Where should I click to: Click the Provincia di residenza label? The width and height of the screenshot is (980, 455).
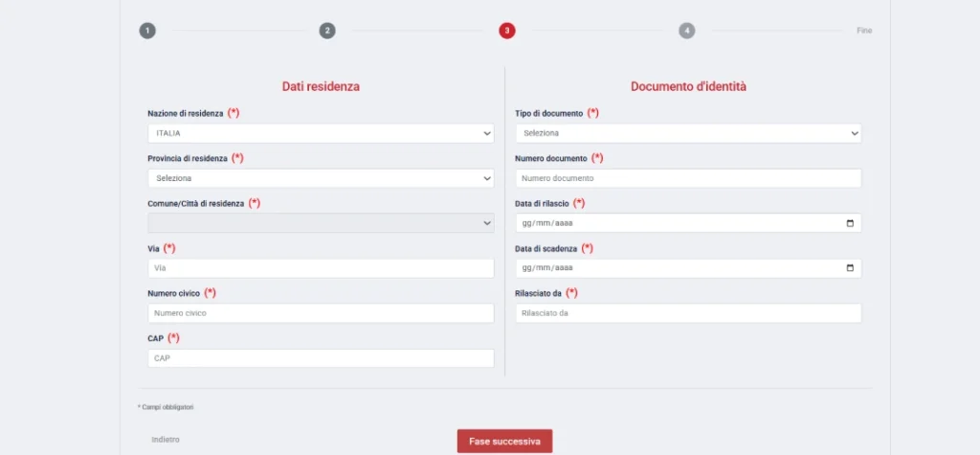(188, 159)
